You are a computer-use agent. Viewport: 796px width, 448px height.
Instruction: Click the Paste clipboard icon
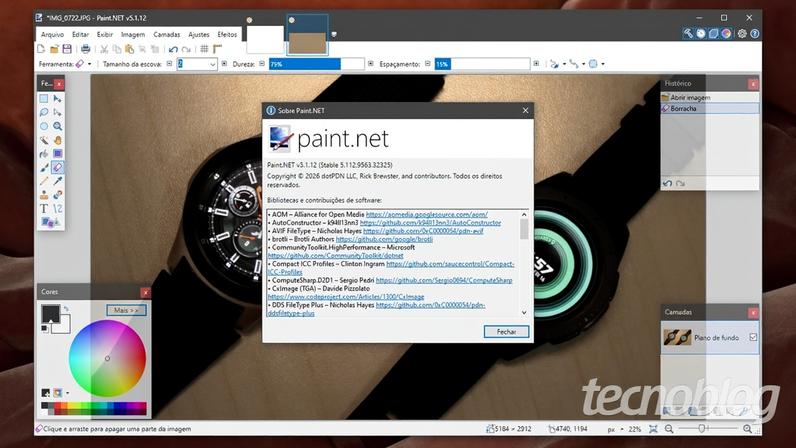coord(129,49)
